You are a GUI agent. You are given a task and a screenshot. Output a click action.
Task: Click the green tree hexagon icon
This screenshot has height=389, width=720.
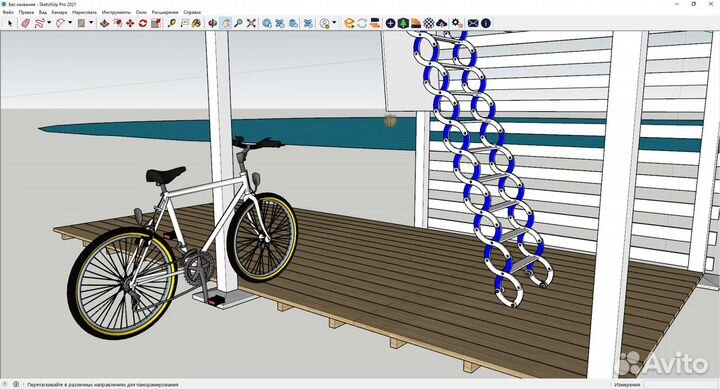(403, 23)
